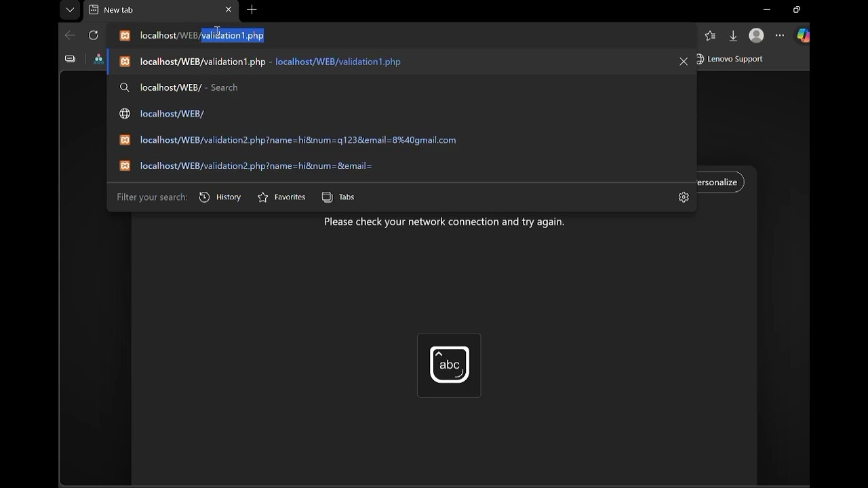
Task: Open validation2.php suggestion with gmail.com email
Action: (401, 140)
